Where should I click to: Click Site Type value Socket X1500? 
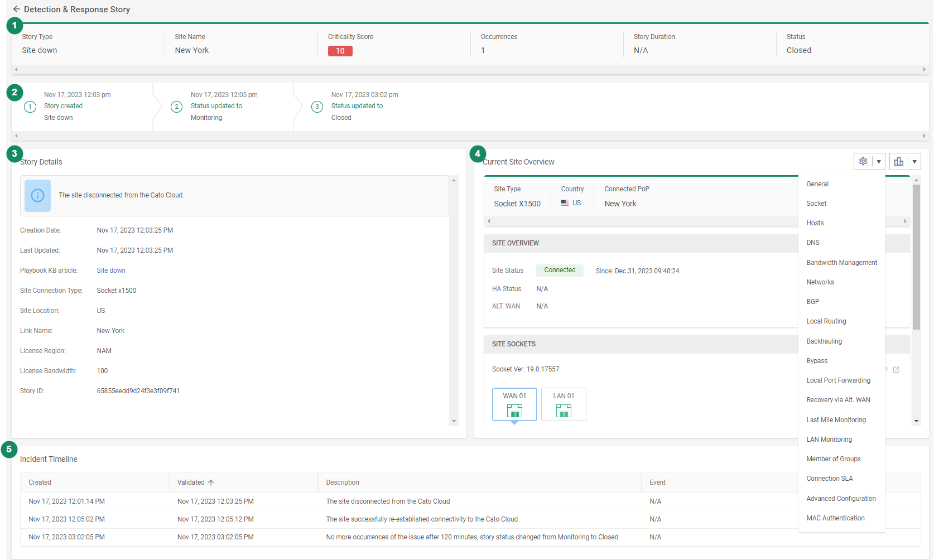click(x=517, y=204)
